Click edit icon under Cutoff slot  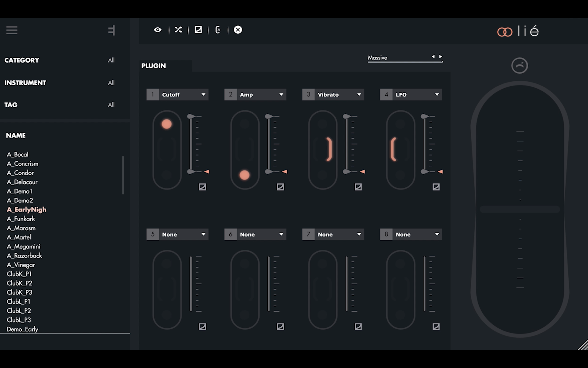[x=202, y=187]
